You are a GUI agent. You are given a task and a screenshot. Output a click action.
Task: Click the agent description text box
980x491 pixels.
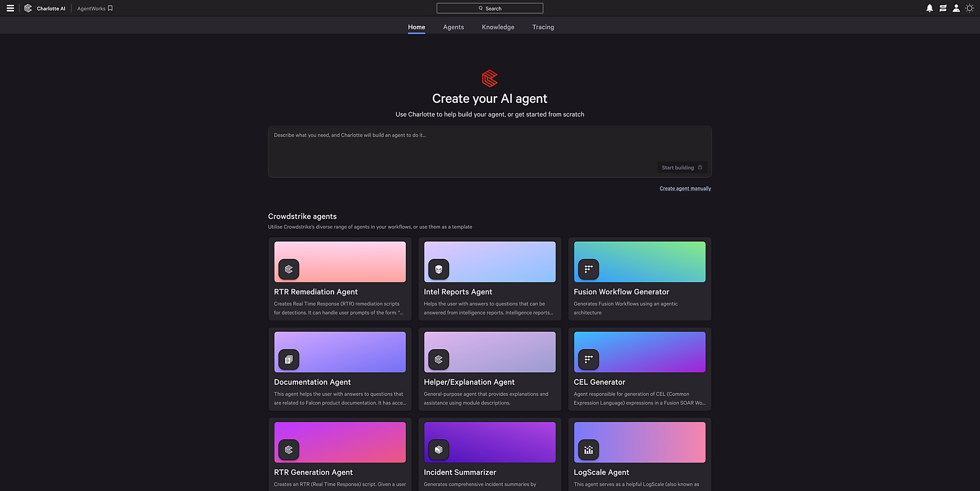(490, 152)
